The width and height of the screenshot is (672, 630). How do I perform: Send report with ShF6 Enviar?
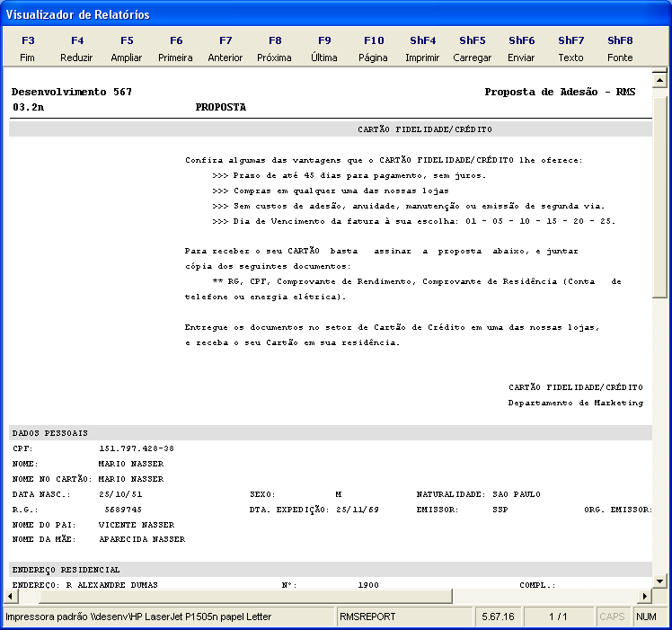[522, 49]
